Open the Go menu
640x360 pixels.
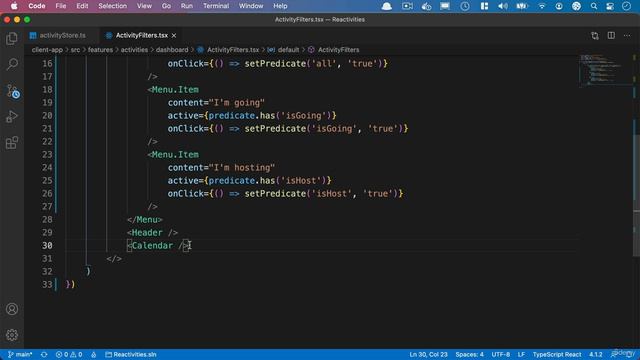166,6
